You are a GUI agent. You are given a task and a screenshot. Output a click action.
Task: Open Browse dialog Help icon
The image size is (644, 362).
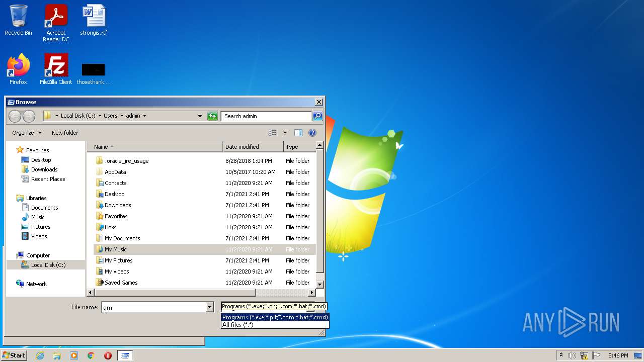coord(312,133)
